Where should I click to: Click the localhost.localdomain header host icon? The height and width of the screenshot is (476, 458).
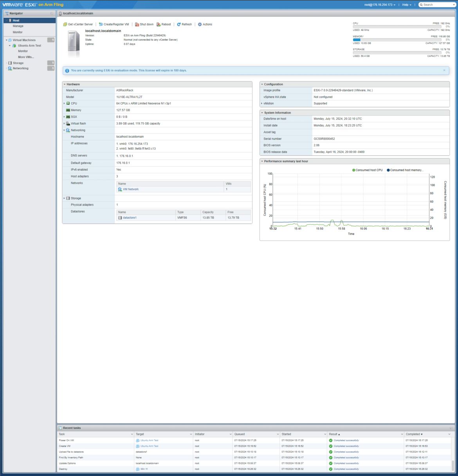pyautogui.click(x=60, y=14)
